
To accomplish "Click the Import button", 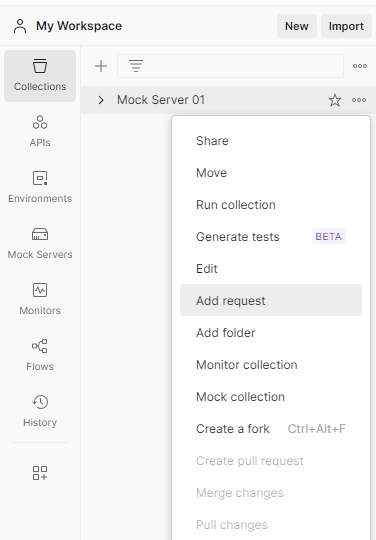I will (x=346, y=26).
